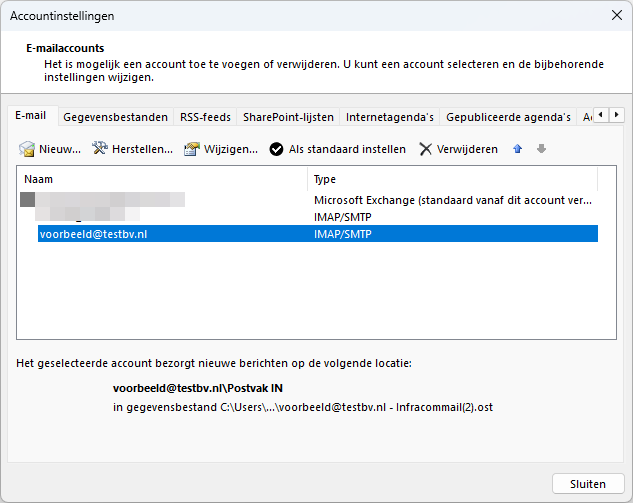Click the Nieuw envelope icon
633x503 pixels.
pyautogui.click(x=27, y=149)
